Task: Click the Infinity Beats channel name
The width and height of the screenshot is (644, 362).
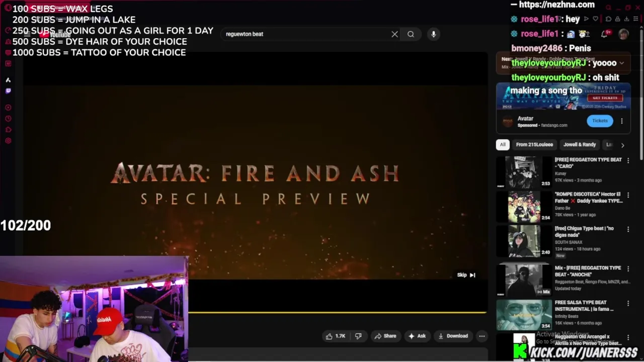Action: 567,316
